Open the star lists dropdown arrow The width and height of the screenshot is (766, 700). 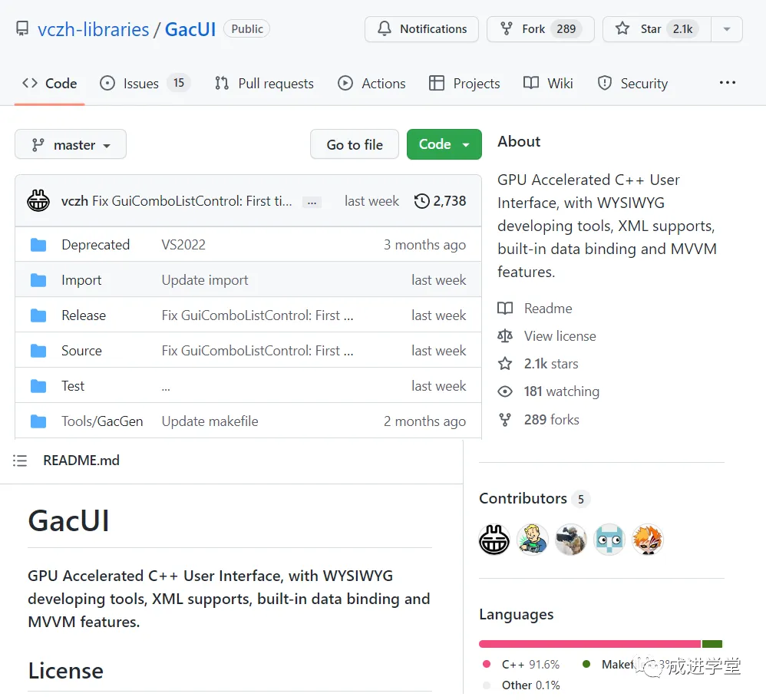pos(726,29)
